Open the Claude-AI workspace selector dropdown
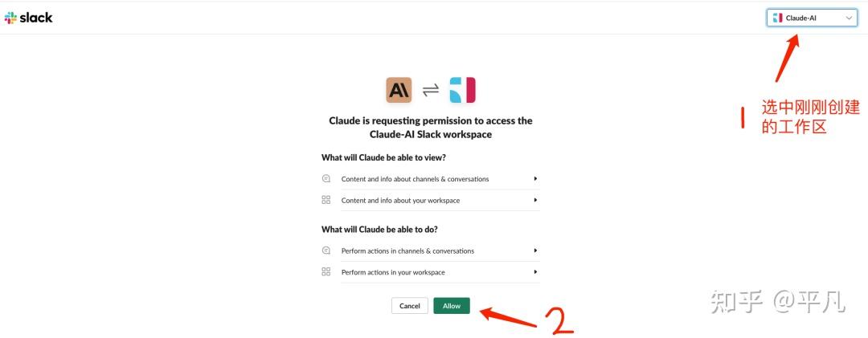The width and height of the screenshot is (868, 338). point(812,18)
